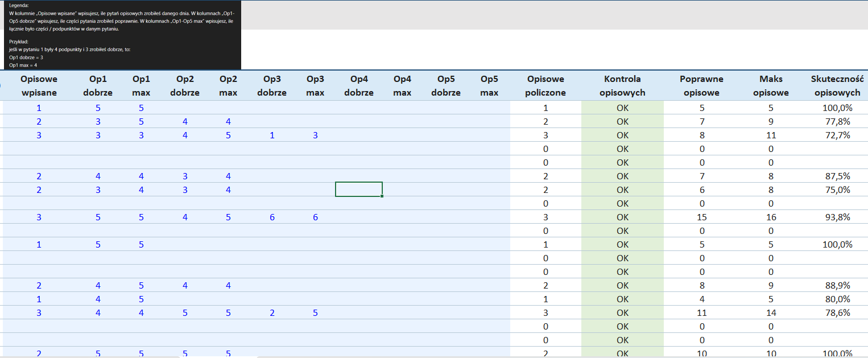
Task: Click the OK cell in the 80,0% row
Action: point(622,299)
